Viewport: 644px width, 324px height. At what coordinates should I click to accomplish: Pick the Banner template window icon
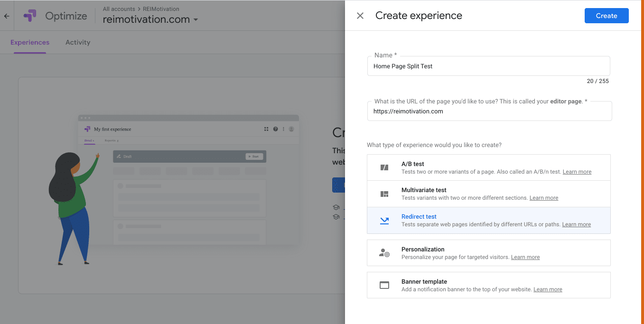pyautogui.click(x=384, y=285)
